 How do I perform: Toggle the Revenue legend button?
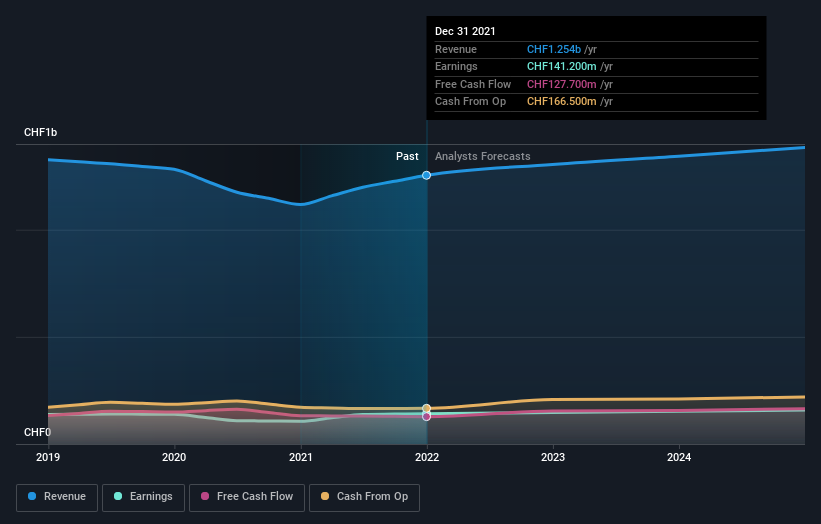pos(57,497)
